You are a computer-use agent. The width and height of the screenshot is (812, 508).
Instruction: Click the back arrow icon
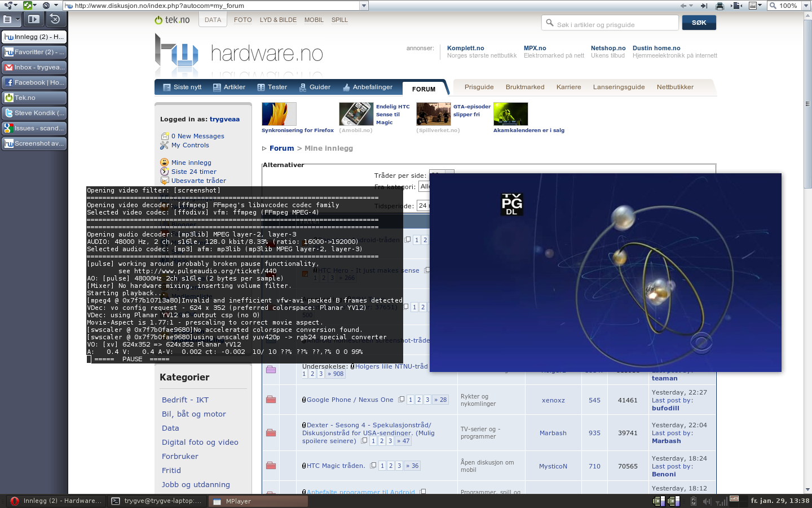click(x=683, y=6)
